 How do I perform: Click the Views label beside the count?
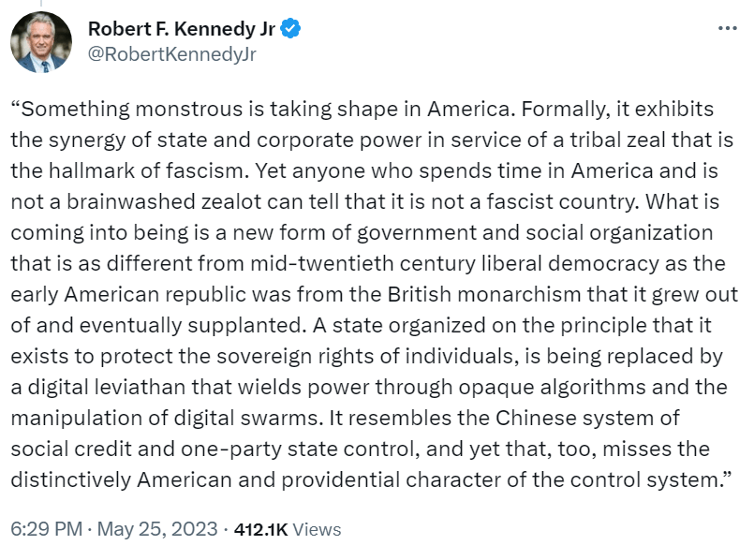317,529
